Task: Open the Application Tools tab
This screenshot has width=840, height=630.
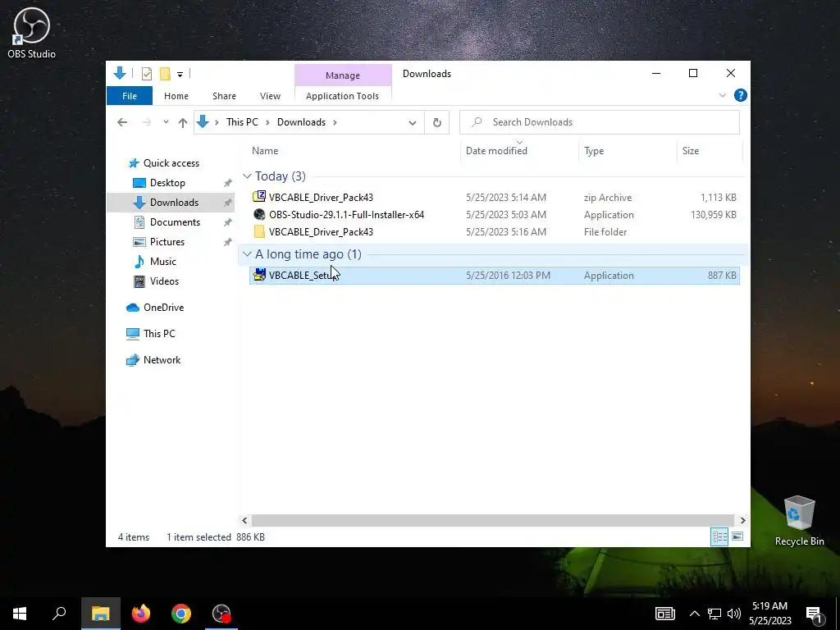Action: (342, 96)
